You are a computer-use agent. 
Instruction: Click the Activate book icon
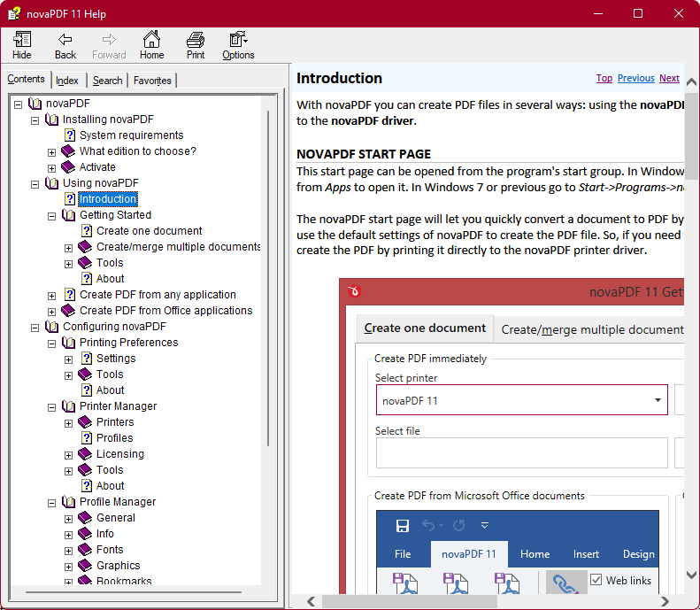click(68, 167)
